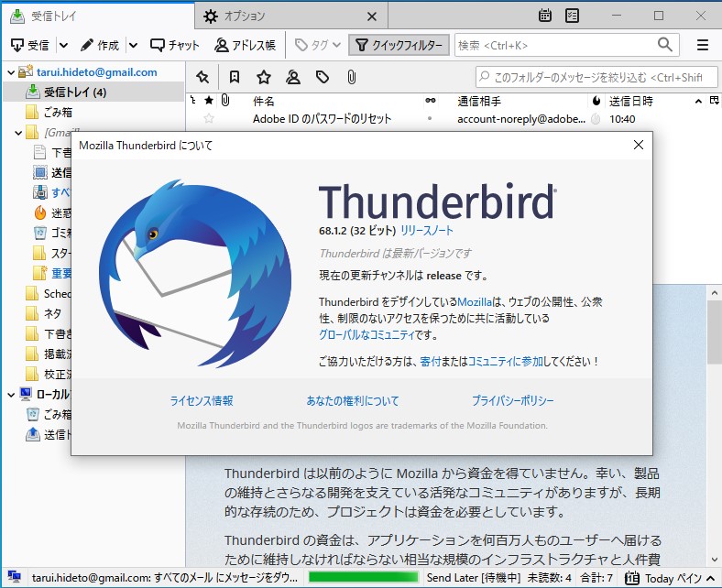Open the タグ tag dropdown

pyautogui.click(x=318, y=45)
